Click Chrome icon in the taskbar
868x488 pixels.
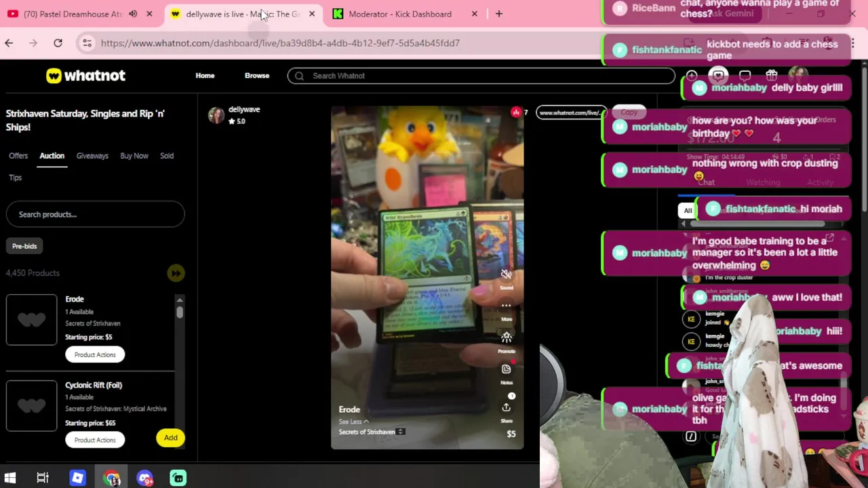pyautogui.click(x=112, y=478)
